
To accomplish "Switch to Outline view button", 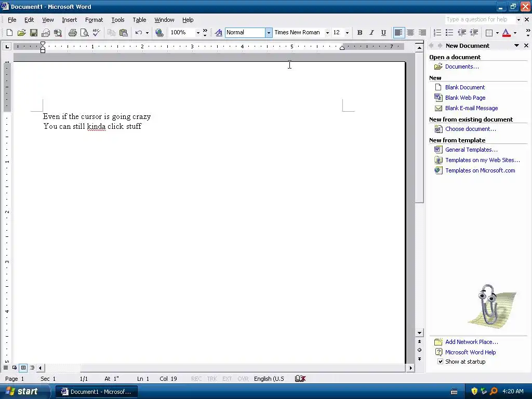I will coord(32,367).
